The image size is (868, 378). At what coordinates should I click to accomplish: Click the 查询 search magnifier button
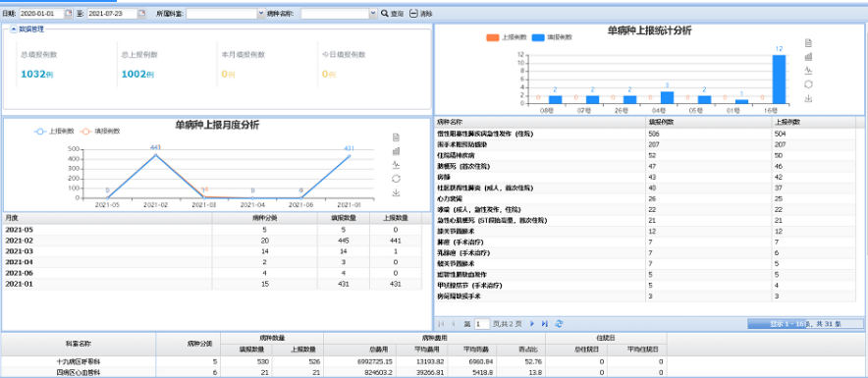392,14
